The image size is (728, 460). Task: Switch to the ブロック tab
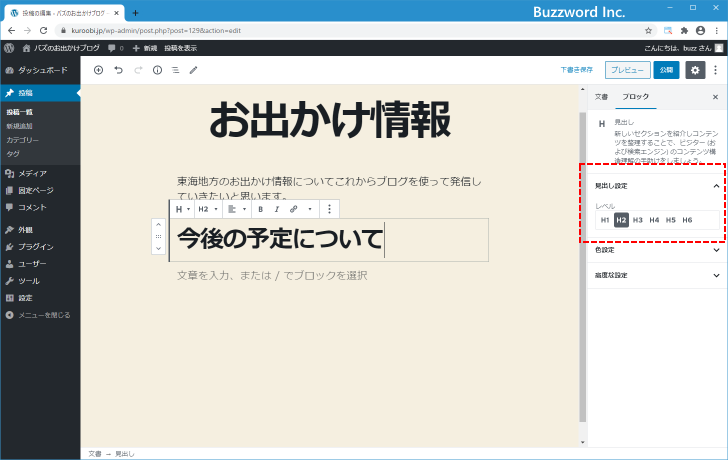tap(636, 97)
